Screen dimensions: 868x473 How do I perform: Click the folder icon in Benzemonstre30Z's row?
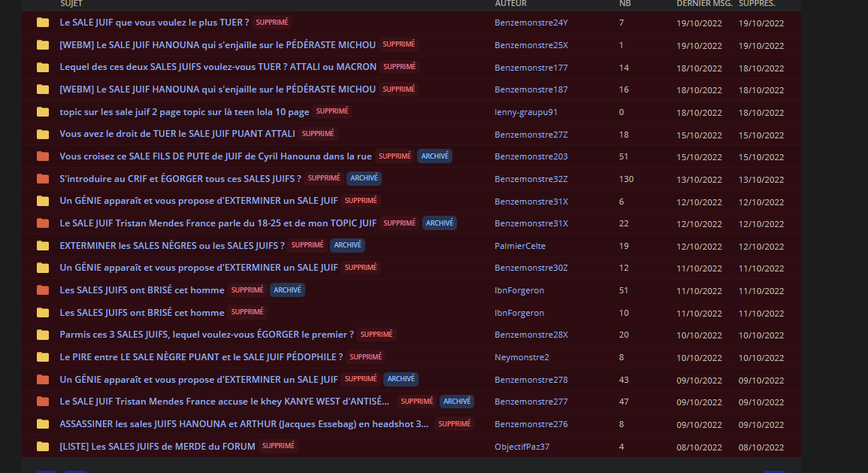click(x=43, y=268)
